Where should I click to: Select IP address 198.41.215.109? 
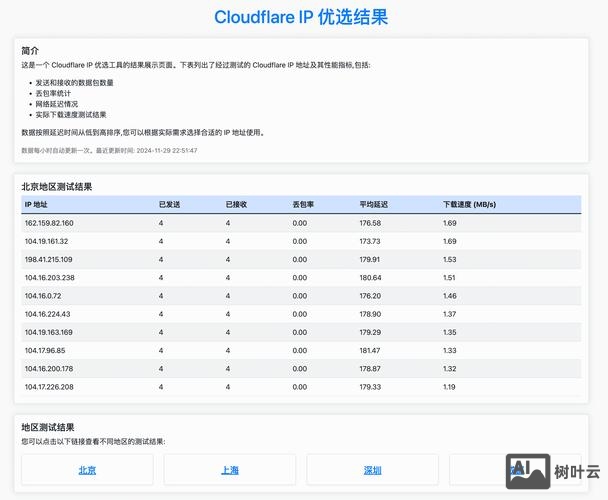[48, 260]
